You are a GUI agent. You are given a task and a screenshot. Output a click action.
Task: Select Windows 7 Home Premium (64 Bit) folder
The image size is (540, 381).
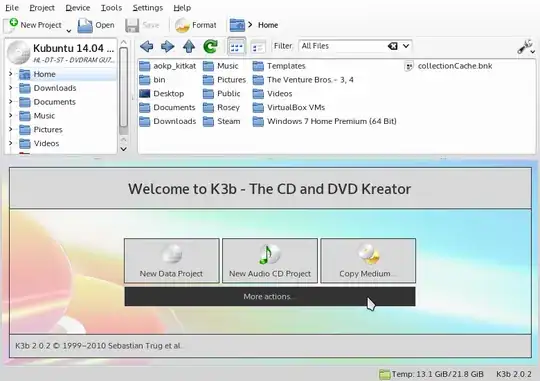(325, 121)
